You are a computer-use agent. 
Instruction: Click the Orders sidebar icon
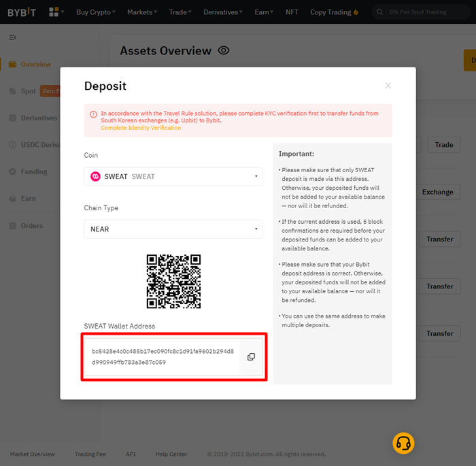12,226
